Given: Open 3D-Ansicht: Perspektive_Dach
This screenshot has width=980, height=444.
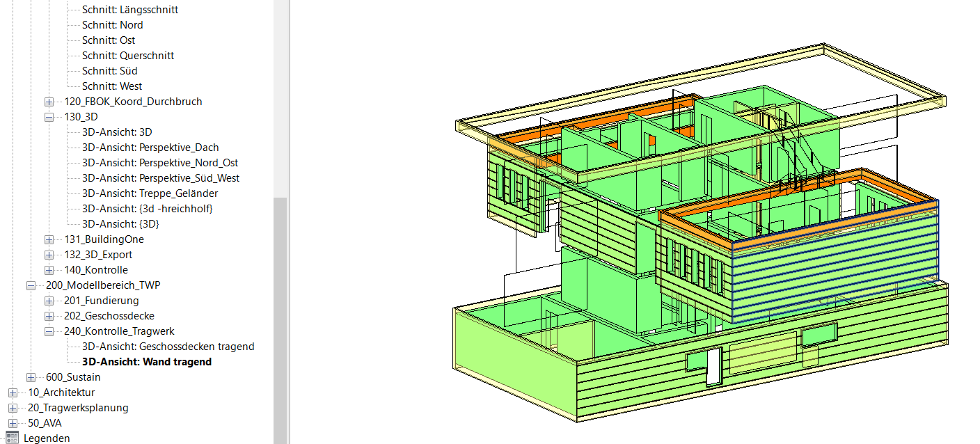Looking at the screenshot, I should (x=150, y=148).
